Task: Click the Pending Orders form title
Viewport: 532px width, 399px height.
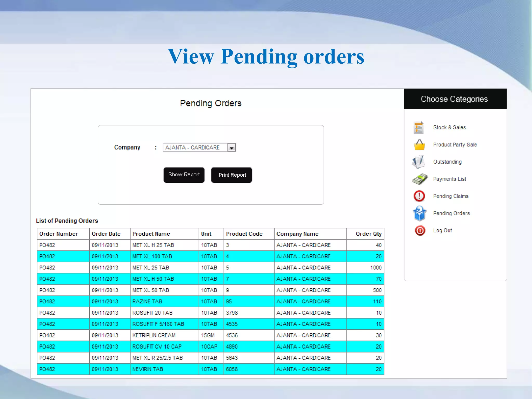Action: (211, 103)
